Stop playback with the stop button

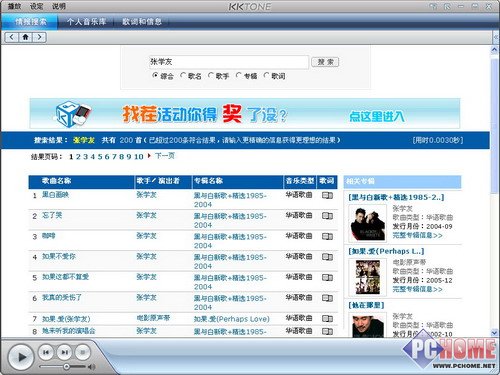(x=83, y=352)
